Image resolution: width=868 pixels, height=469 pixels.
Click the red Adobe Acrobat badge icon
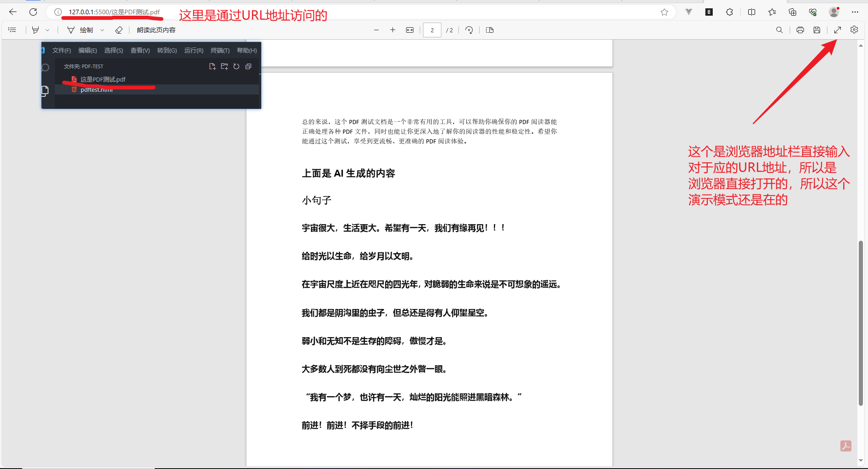tap(846, 446)
